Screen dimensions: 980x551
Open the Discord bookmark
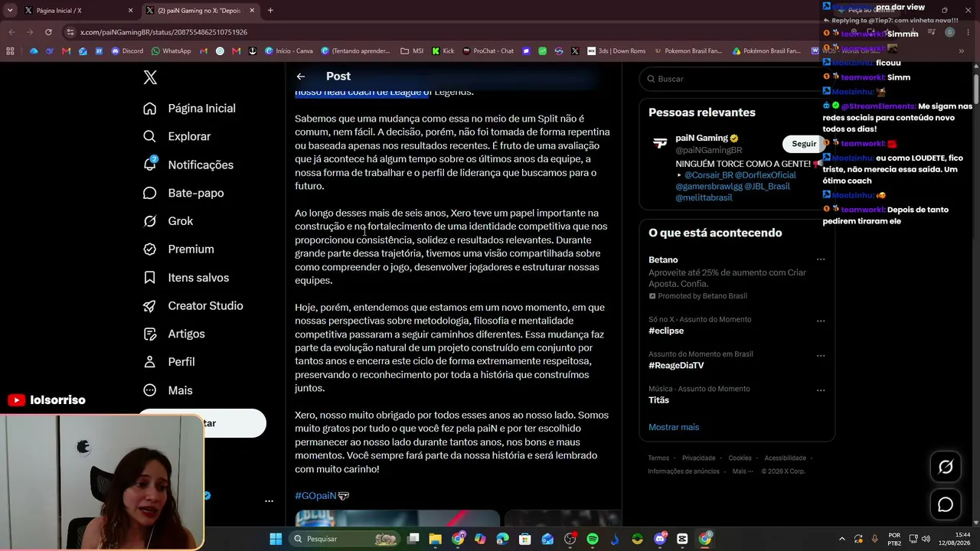(127, 51)
